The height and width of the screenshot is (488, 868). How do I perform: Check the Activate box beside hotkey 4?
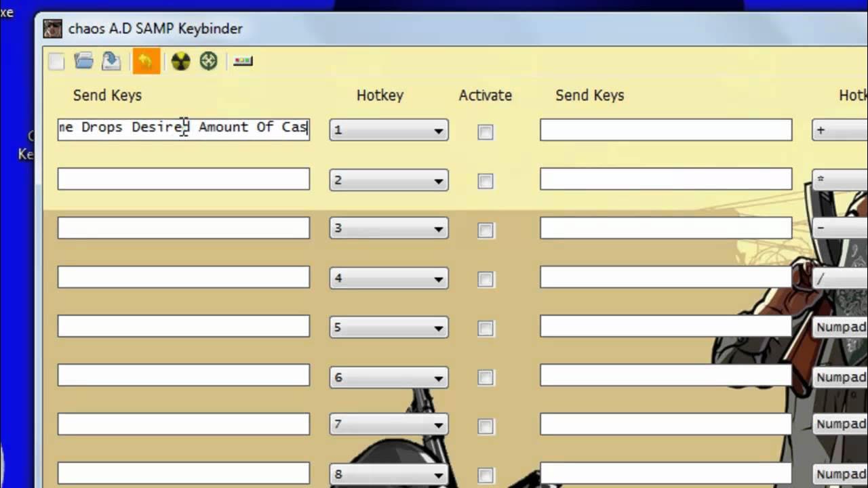pyautogui.click(x=486, y=279)
